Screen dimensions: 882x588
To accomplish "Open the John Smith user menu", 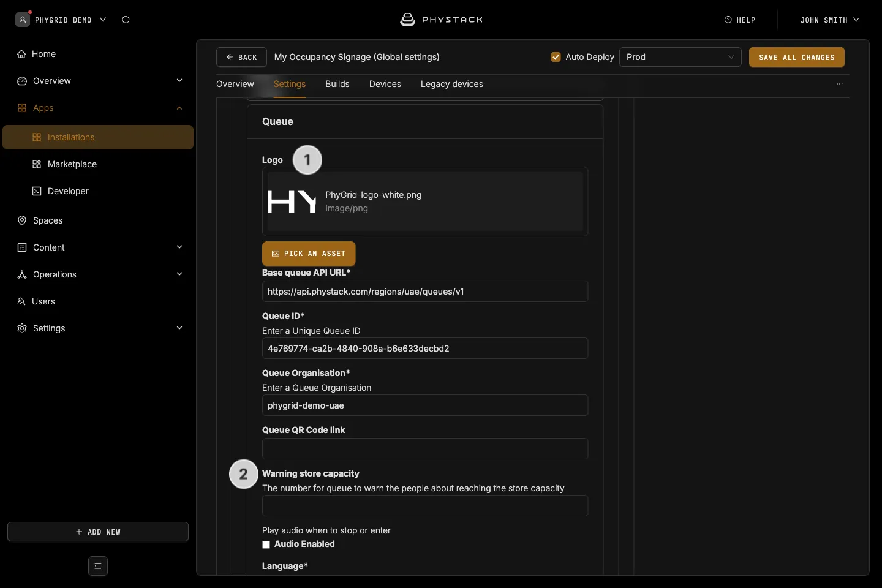I will (829, 20).
